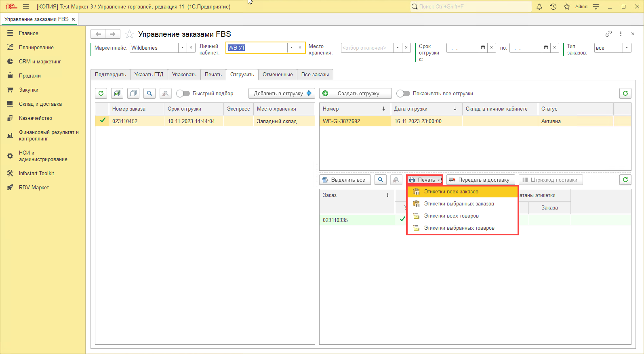The image size is (644, 354).
Task: Switch to the Отмененные tab
Action: pyautogui.click(x=278, y=75)
